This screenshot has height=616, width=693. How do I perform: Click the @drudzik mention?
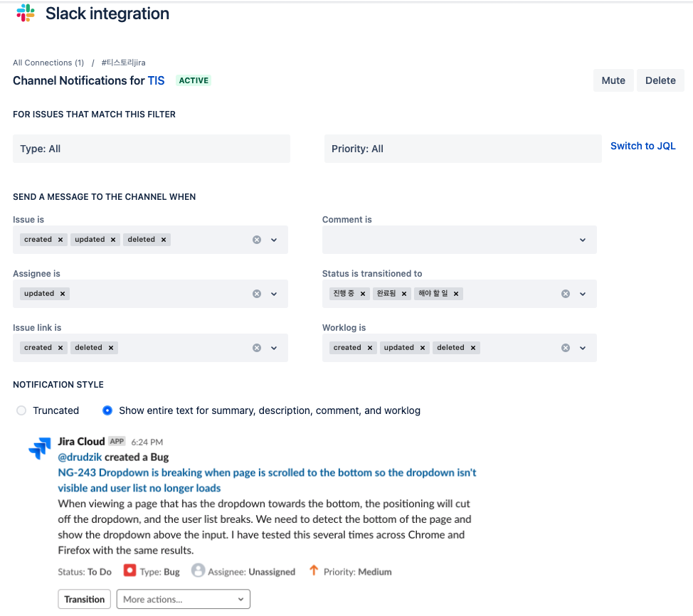80,457
